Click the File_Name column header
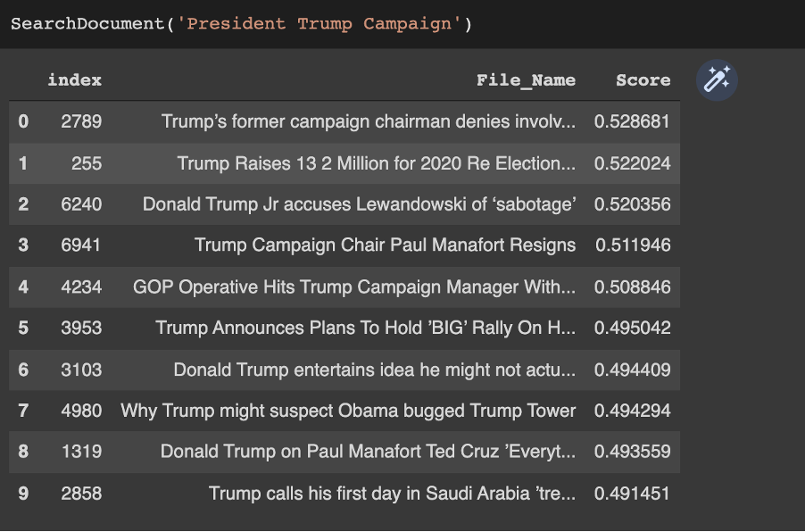 pyautogui.click(x=526, y=80)
